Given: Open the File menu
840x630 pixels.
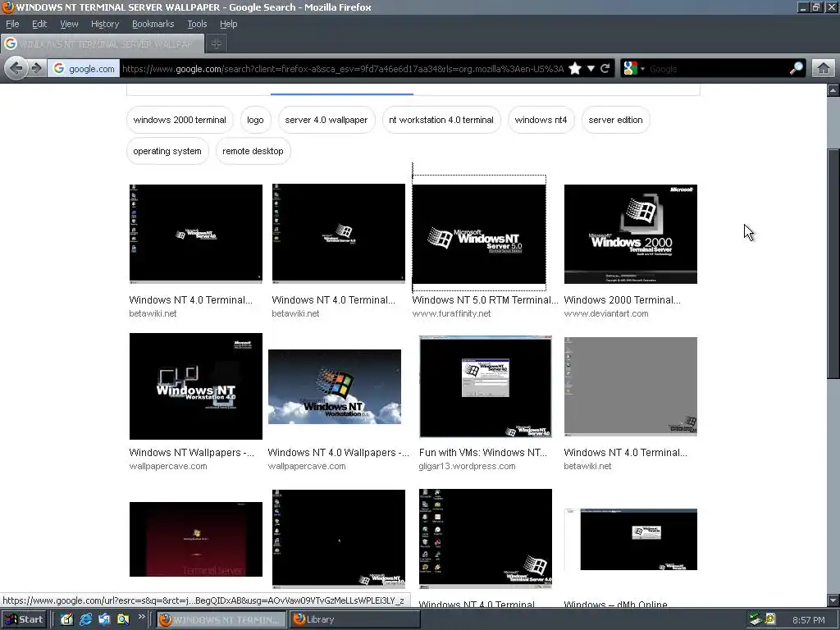Looking at the screenshot, I should [x=12, y=24].
